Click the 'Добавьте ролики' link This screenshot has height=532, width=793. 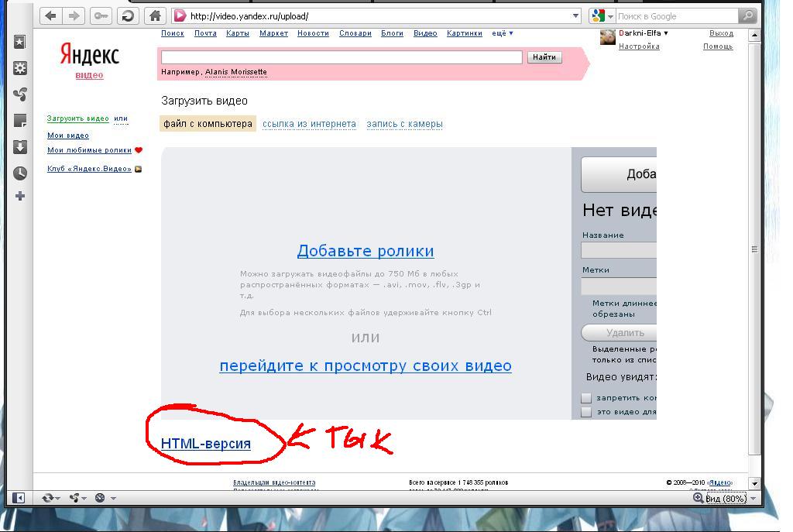[366, 251]
